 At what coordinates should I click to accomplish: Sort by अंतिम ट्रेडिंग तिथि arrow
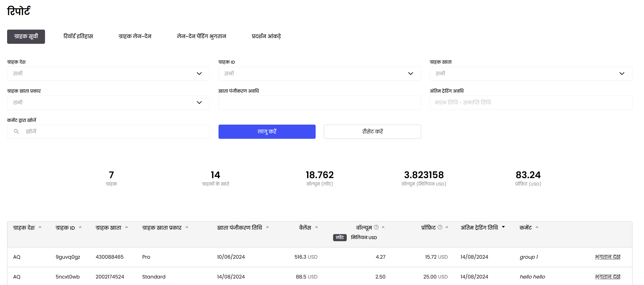pos(503,227)
